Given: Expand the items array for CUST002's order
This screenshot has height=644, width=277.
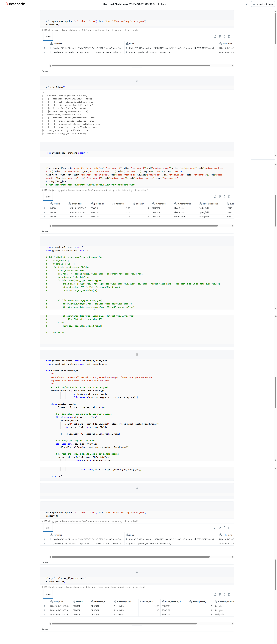Looking at the screenshot, I should [127, 52].
